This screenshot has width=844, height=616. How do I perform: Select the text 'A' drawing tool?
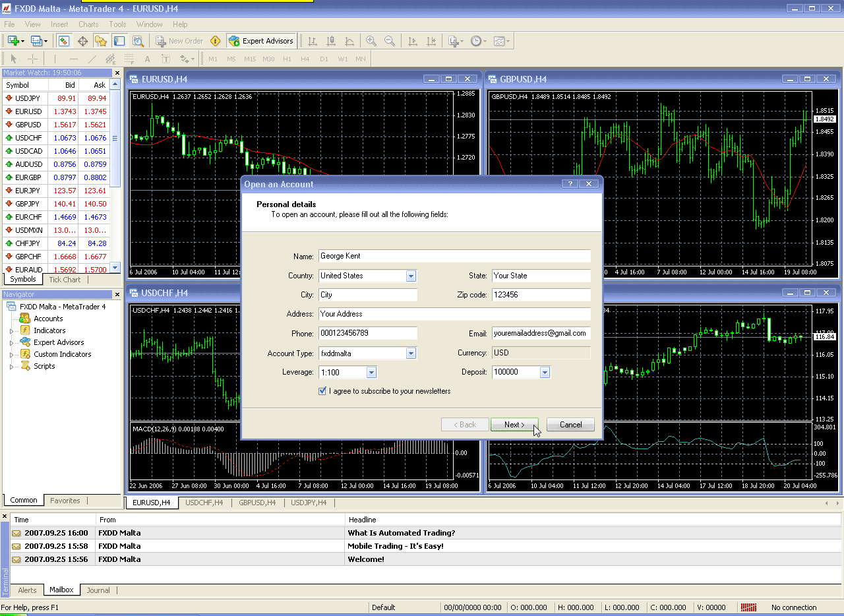148,59
